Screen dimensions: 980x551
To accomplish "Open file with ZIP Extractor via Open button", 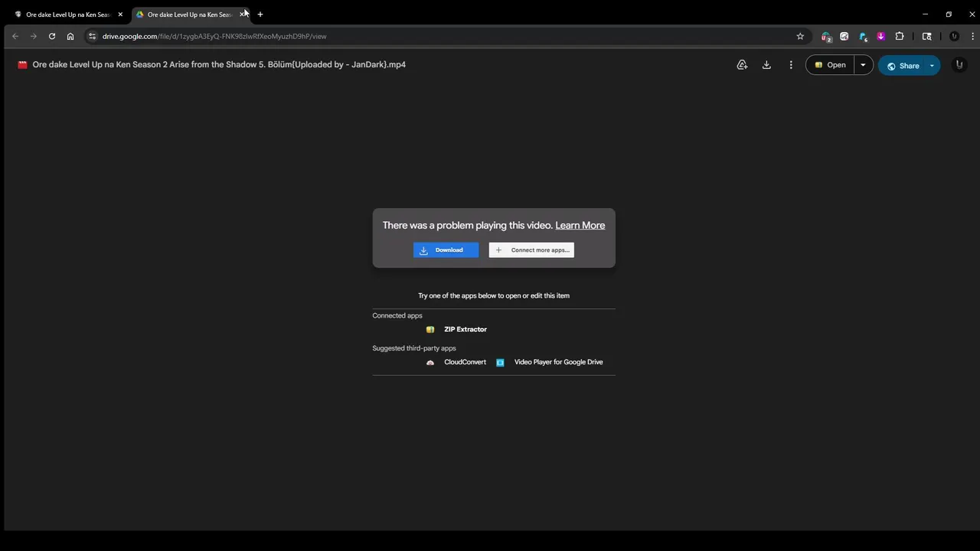I will click(x=830, y=65).
